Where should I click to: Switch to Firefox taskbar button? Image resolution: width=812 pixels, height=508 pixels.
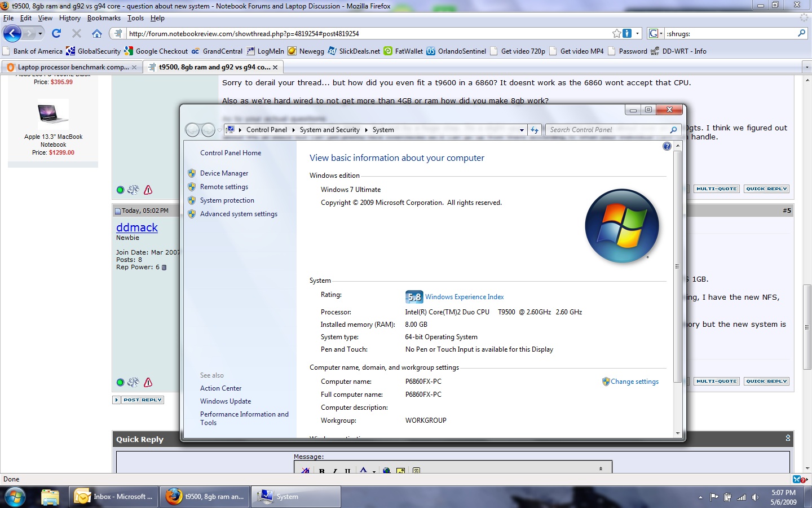(205, 497)
